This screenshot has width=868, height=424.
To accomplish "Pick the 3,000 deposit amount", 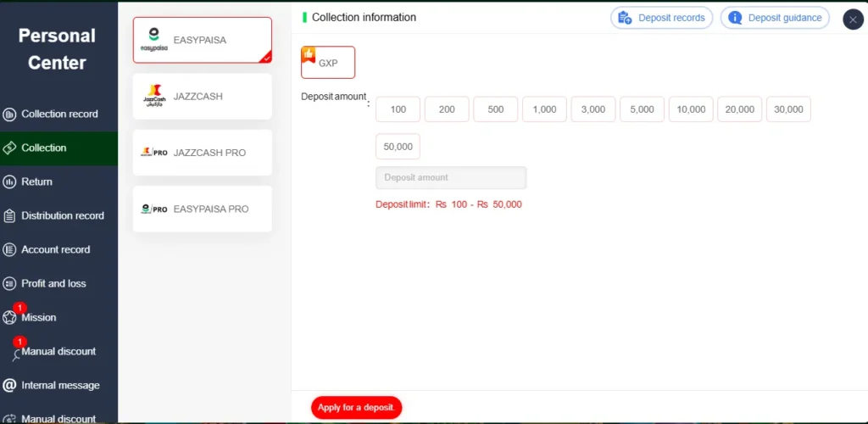I will tap(593, 109).
